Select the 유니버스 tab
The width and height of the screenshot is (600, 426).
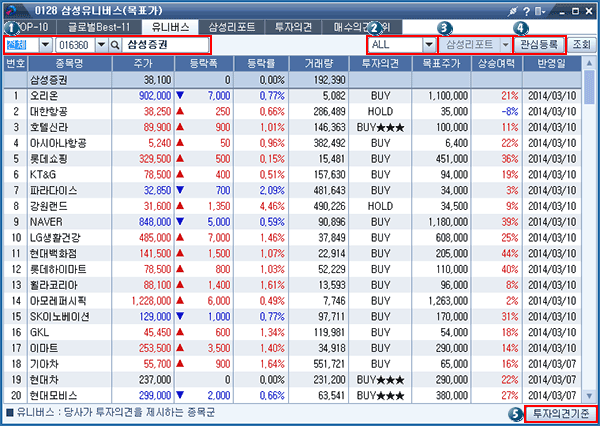(170, 27)
